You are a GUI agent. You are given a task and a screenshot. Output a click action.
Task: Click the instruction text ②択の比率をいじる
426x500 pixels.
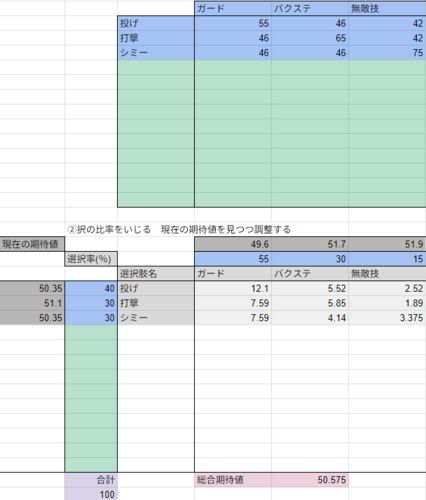pyautogui.click(x=109, y=229)
